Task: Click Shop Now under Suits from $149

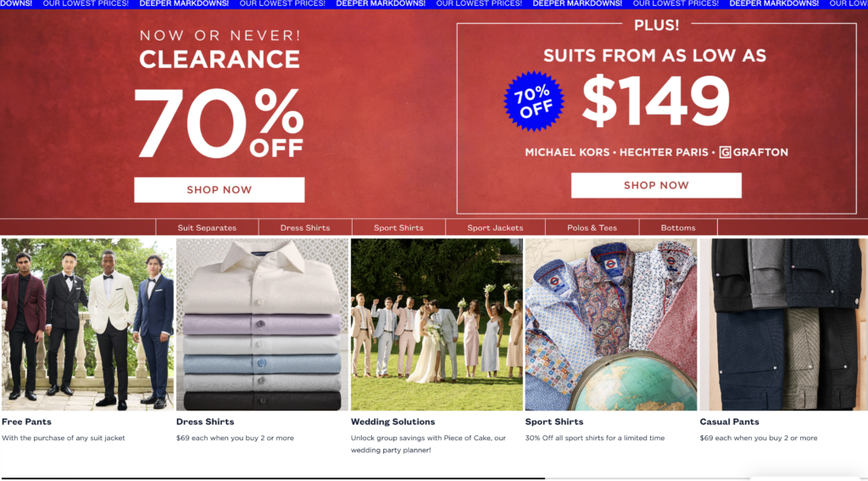Action: (x=656, y=185)
